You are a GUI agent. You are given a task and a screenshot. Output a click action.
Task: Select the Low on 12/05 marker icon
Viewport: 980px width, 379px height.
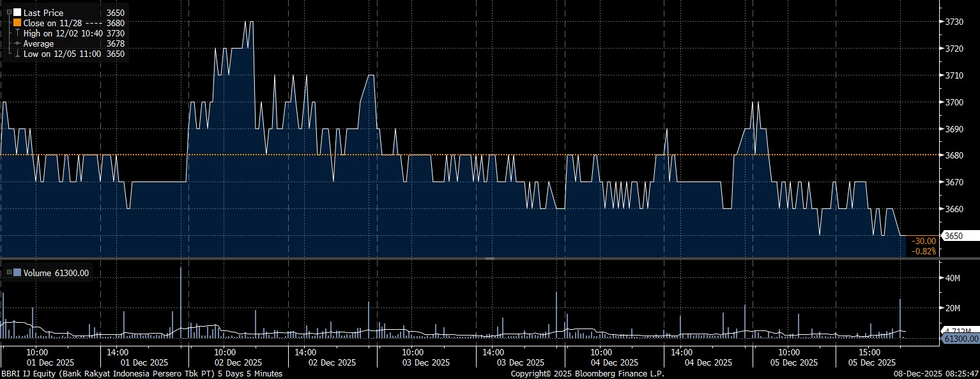point(17,54)
